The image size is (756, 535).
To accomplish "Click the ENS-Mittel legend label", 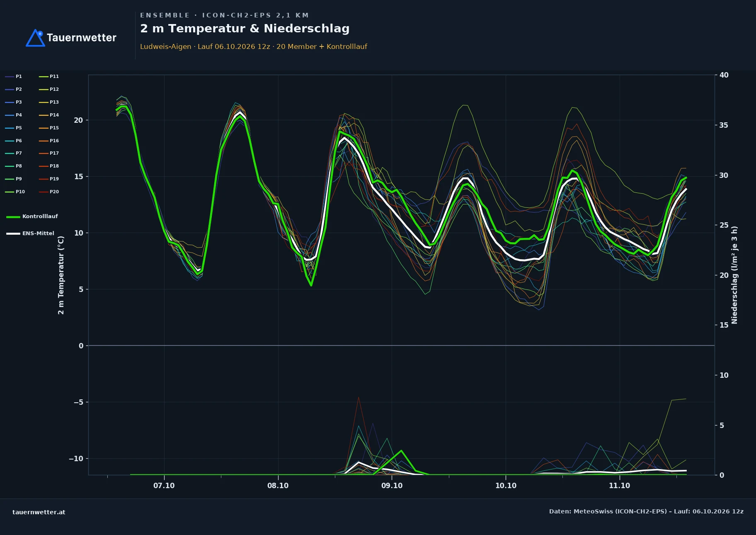I will pos(38,233).
